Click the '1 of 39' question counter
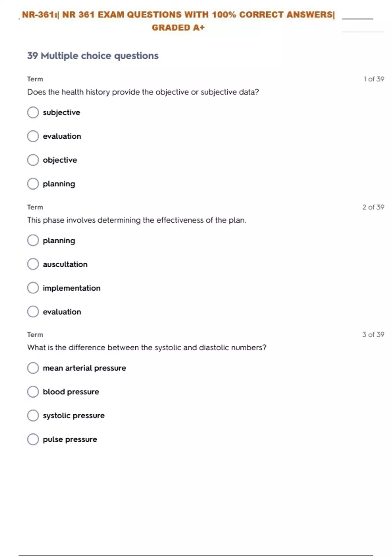392x556 pixels. click(x=374, y=79)
